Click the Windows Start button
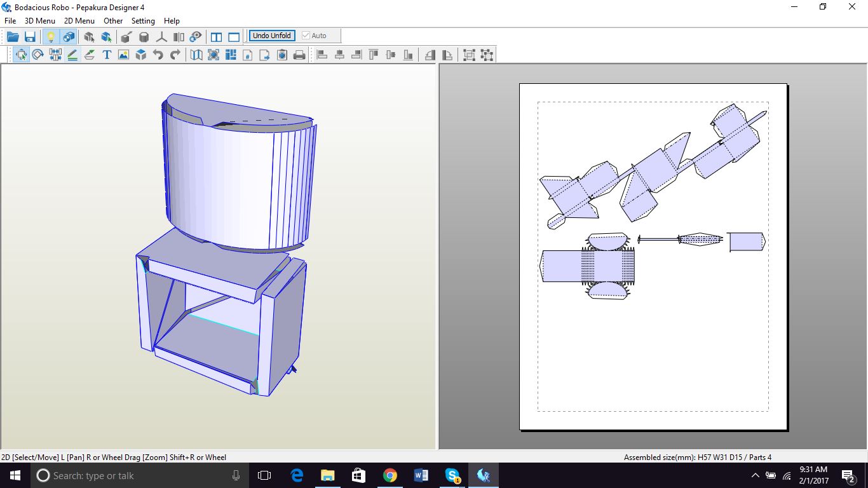The height and width of the screenshot is (488, 868). coord(15,475)
